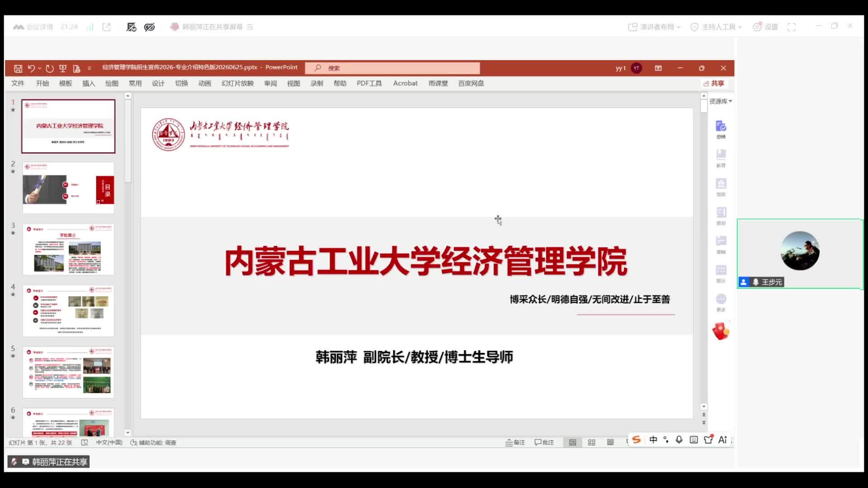Open the Sogou skin shirt icon
This screenshot has width=868, height=488.
(x=708, y=439)
